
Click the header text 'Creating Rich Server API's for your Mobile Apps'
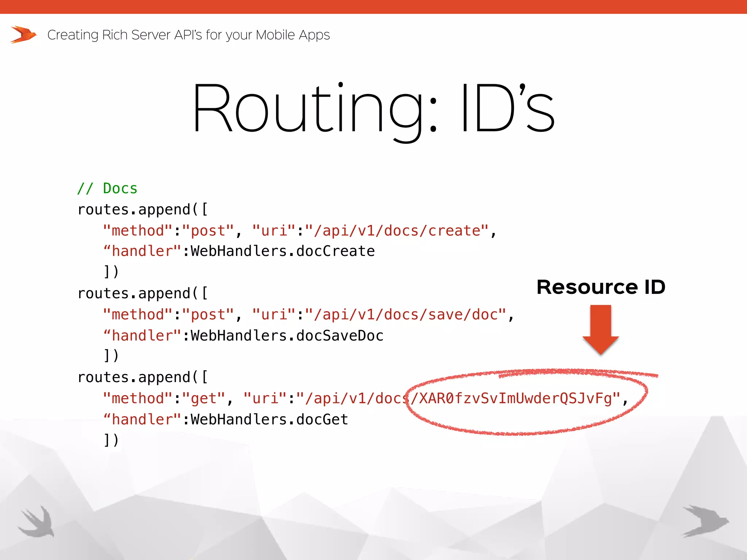[189, 35]
